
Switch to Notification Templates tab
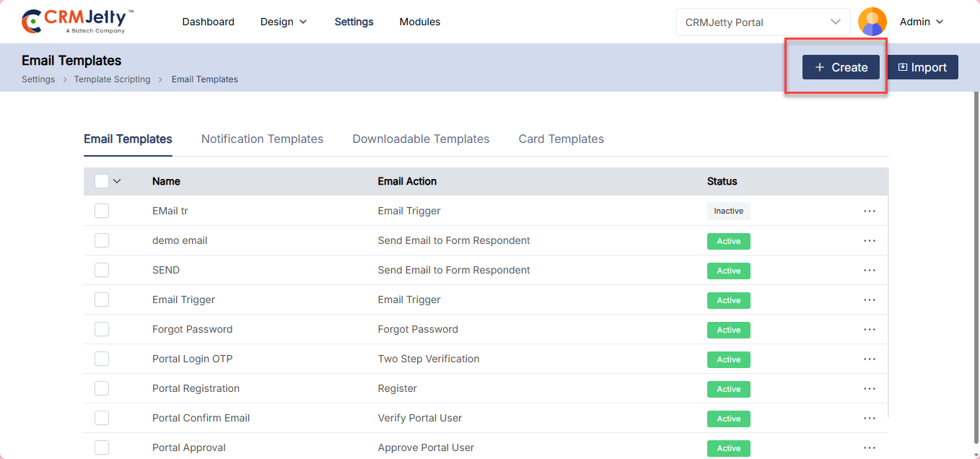262,139
